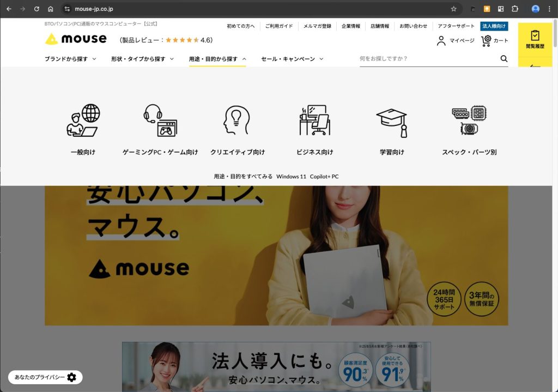558x392 pixels.
Task: Open browsing history clipboard icon
Action: 535,35
